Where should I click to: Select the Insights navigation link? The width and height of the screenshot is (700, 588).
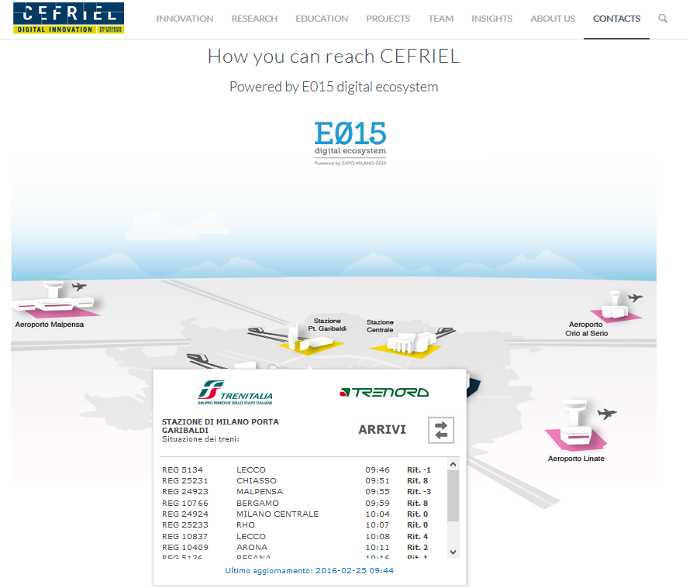click(491, 19)
